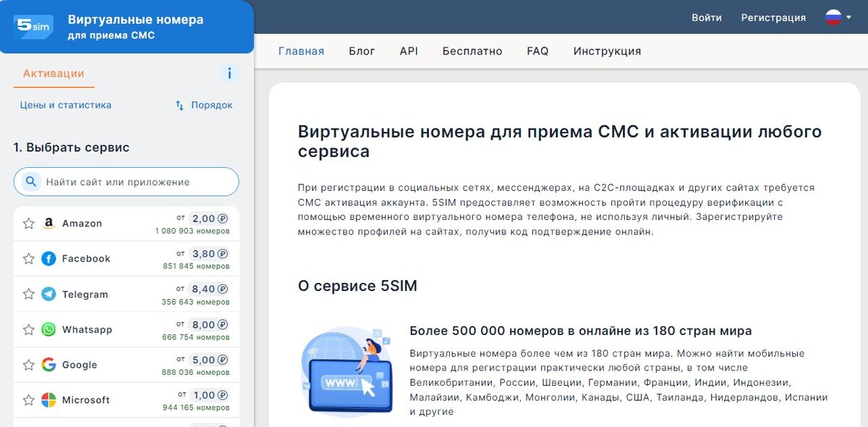
Task: Open the info icon next to Активации
Action: 229,73
